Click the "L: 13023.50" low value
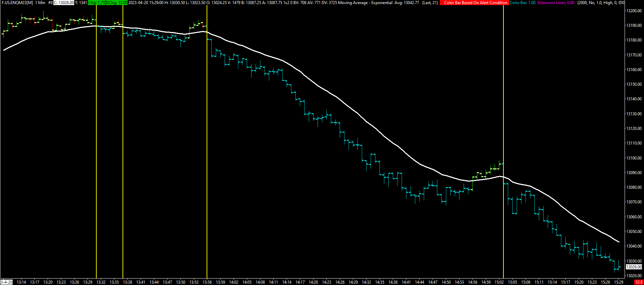This screenshot has height=285, width=644. pyautogui.click(x=195, y=3)
